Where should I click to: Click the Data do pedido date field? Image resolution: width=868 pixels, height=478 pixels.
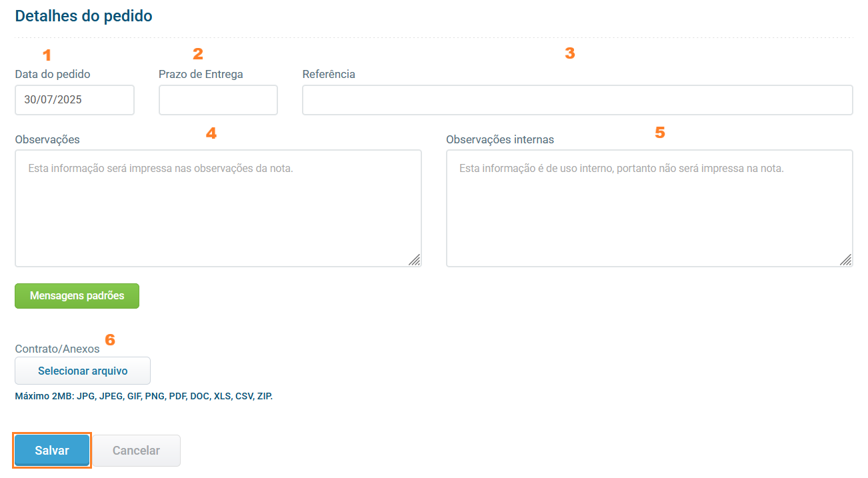[x=75, y=100]
